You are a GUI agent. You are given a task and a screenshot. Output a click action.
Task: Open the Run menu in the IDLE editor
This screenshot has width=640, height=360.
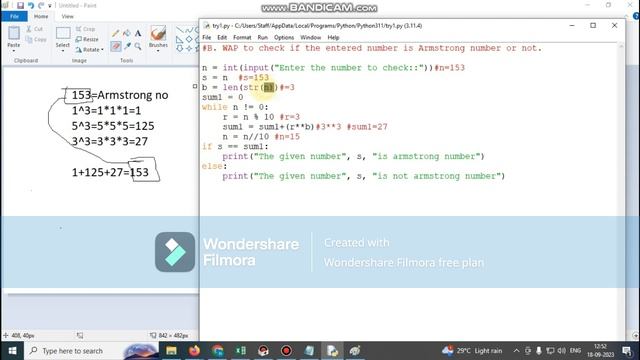pos(262,37)
